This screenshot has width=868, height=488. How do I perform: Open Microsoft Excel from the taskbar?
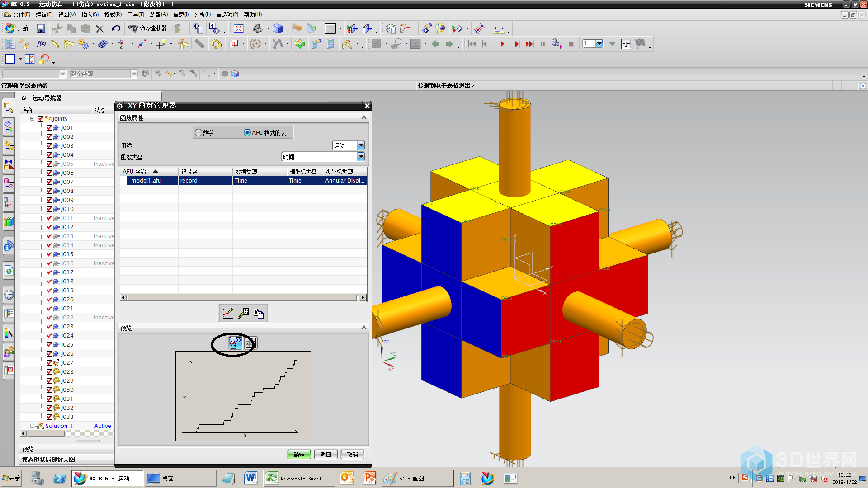[x=298, y=479]
